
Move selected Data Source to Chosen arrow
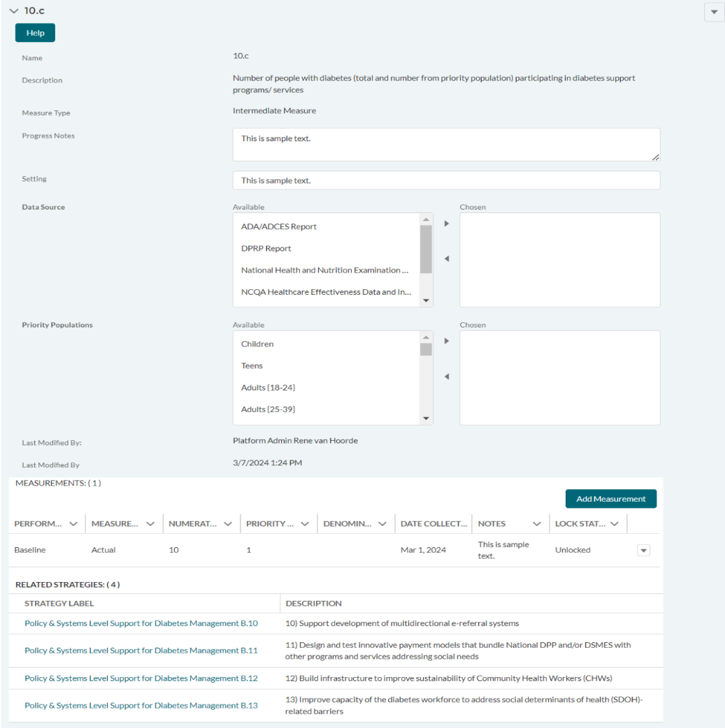(447, 224)
